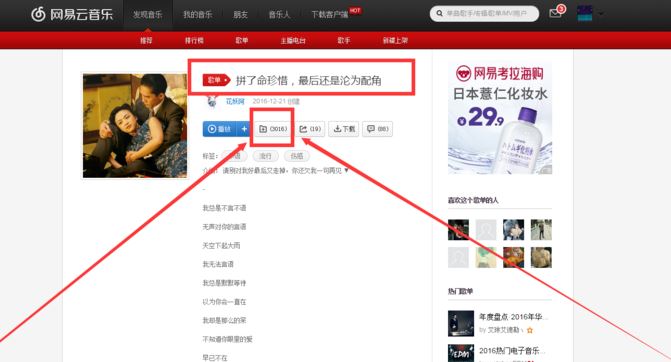Select 新碟上架 in the red subnav
The height and width of the screenshot is (362, 671).
coord(395,40)
